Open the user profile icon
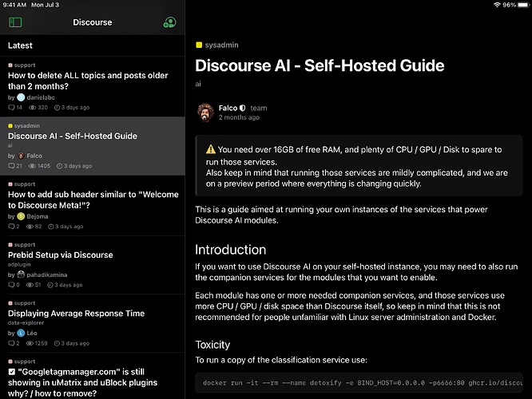Screen dimensions: 532x399 169,22
